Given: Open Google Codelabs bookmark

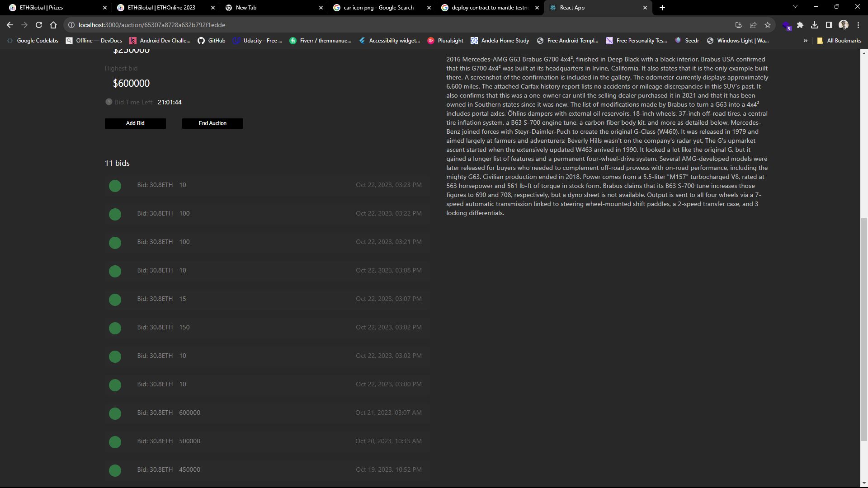Looking at the screenshot, I should coord(33,41).
